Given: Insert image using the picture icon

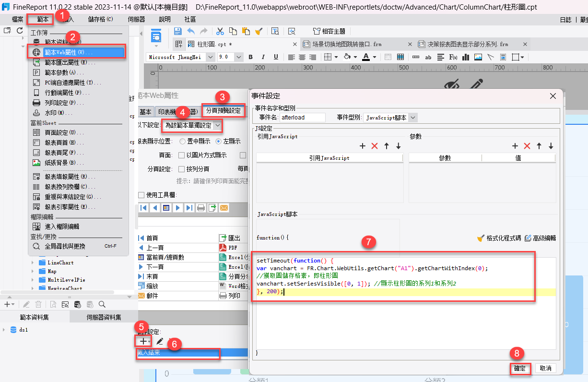Looking at the screenshot, I should coord(478,57).
